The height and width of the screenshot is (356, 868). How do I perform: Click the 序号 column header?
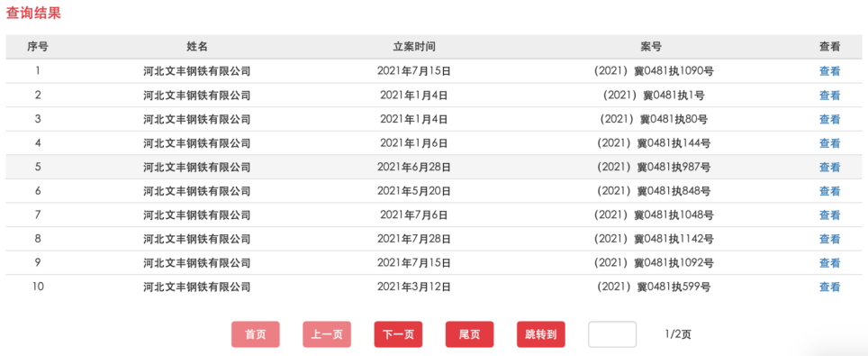pyautogui.click(x=38, y=47)
